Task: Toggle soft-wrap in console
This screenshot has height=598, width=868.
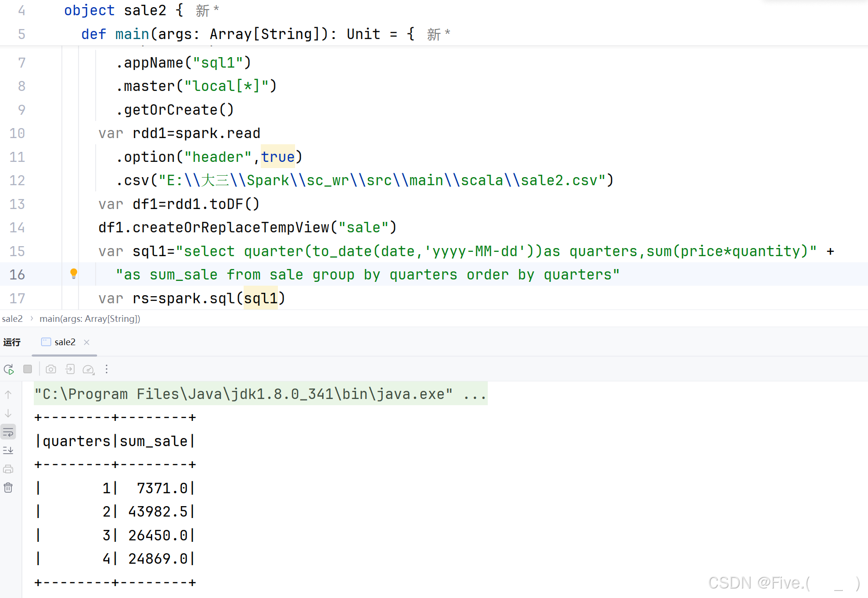Action: [x=8, y=432]
